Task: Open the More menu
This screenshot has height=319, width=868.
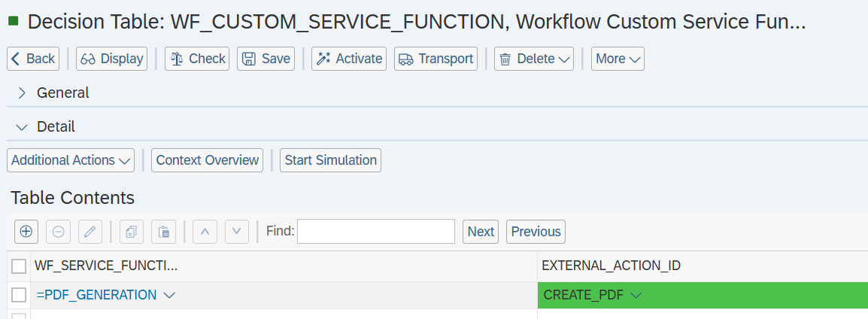Action: tap(618, 59)
